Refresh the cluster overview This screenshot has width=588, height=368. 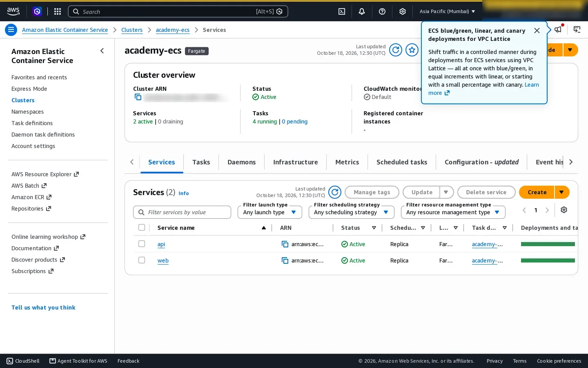396,50
